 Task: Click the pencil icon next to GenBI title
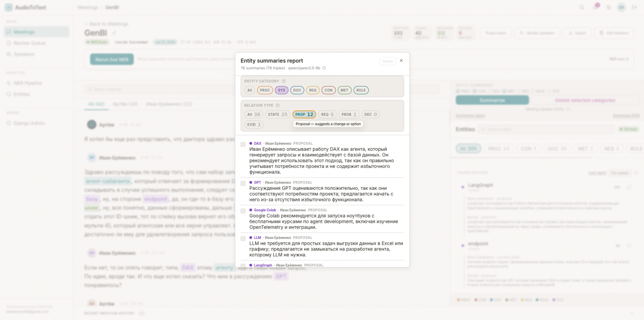(114, 33)
